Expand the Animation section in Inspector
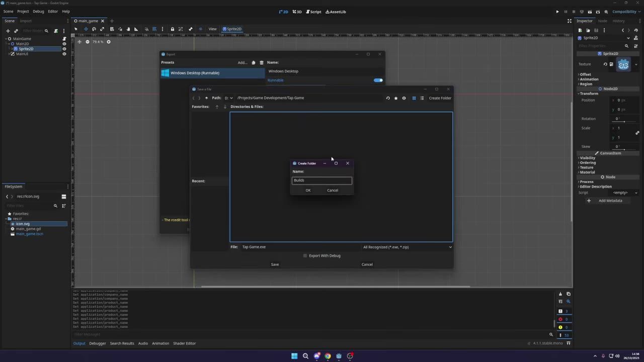 [x=589, y=79]
